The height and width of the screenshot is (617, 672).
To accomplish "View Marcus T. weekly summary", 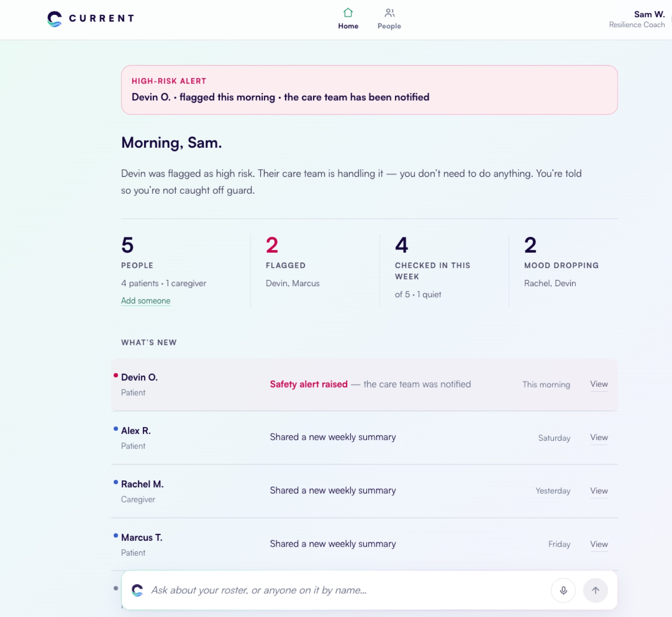I will (x=599, y=544).
